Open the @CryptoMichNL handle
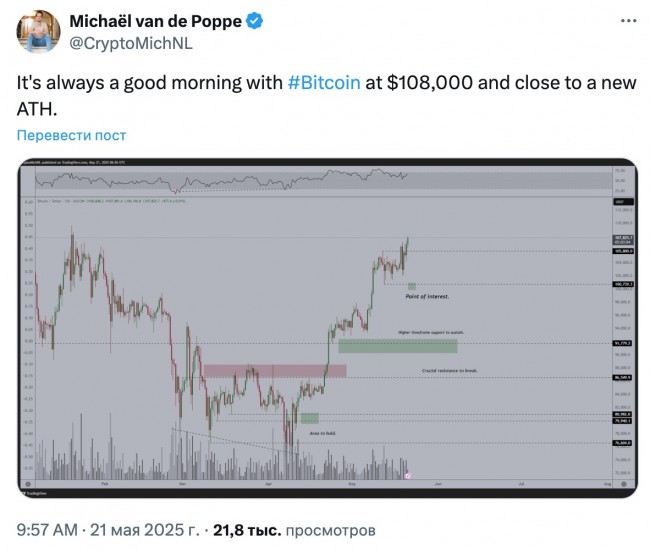650x551 pixels. coord(131,43)
